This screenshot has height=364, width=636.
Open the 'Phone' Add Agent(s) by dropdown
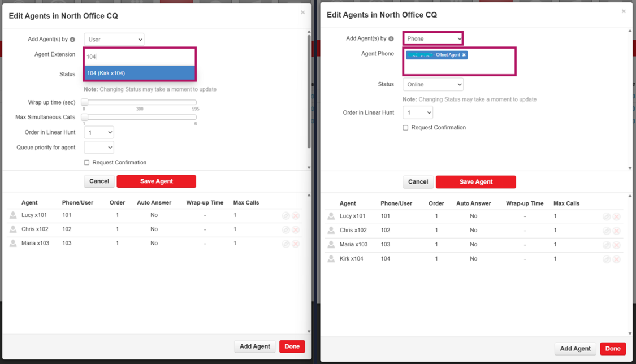pyautogui.click(x=433, y=38)
